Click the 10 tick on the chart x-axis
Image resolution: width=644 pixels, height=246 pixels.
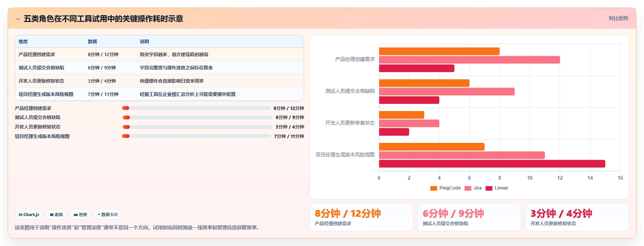[x=530, y=178]
